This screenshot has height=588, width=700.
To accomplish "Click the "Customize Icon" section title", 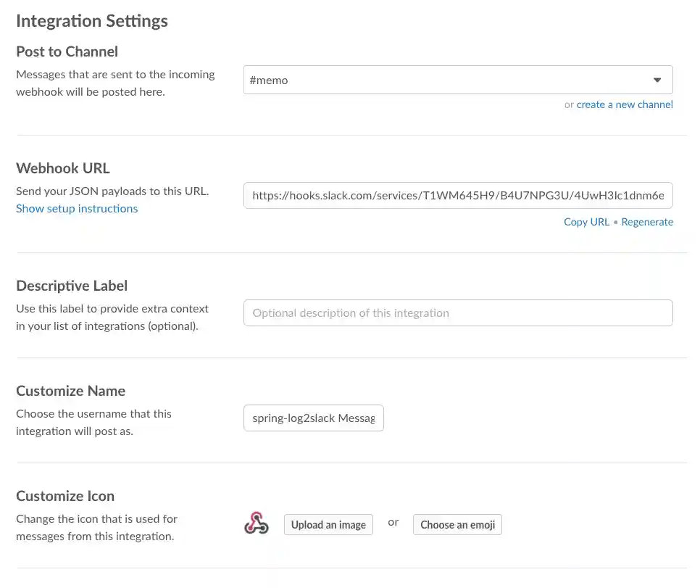I will (65, 496).
